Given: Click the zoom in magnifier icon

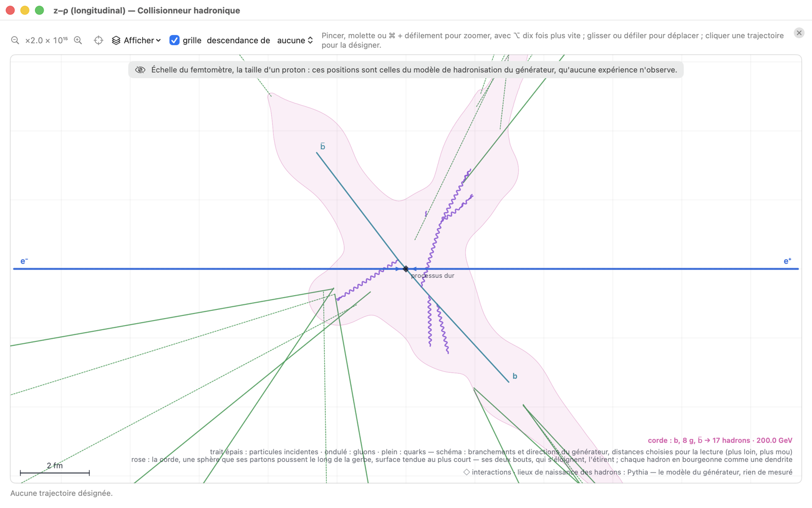Looking at the screenshot, I should pyautogui.click(x=78, y=40).
